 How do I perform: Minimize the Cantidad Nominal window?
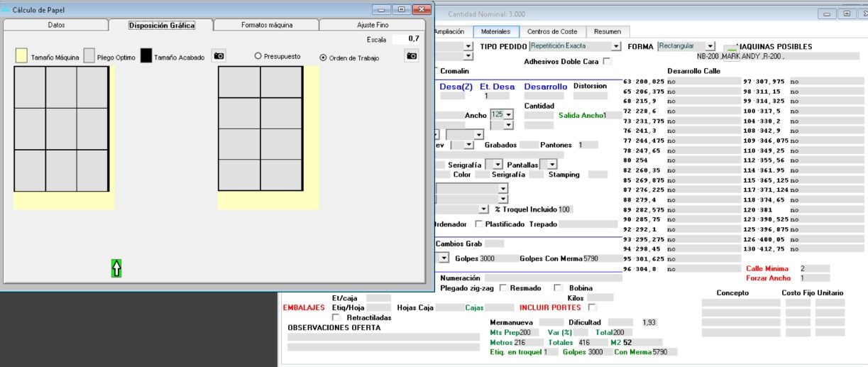(827, 14)
